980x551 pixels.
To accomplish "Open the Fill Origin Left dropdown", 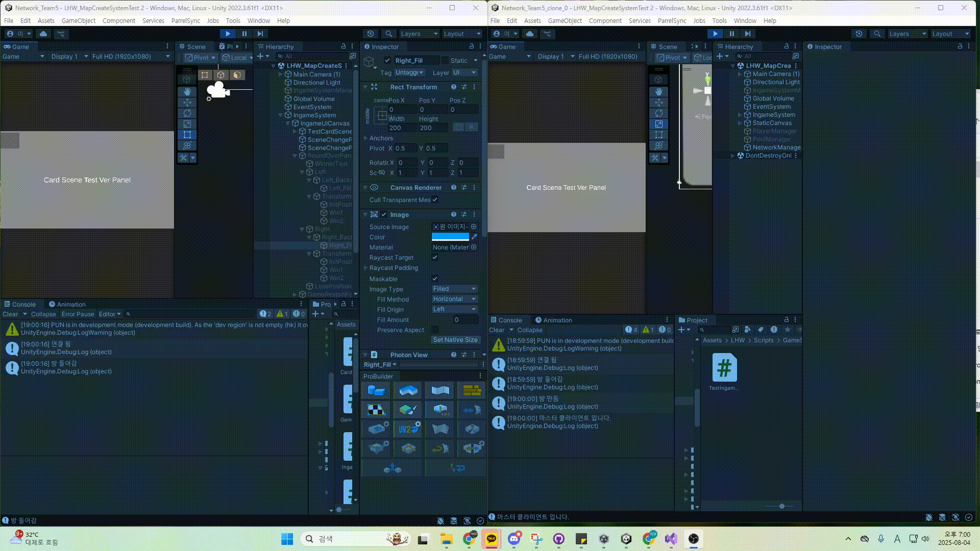I will (x=454, y=309).
